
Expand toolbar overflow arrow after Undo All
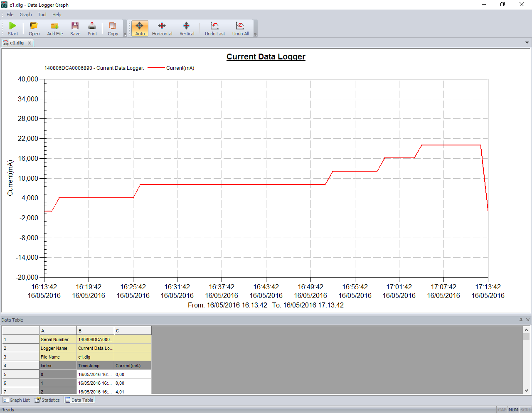pos(256,35)
